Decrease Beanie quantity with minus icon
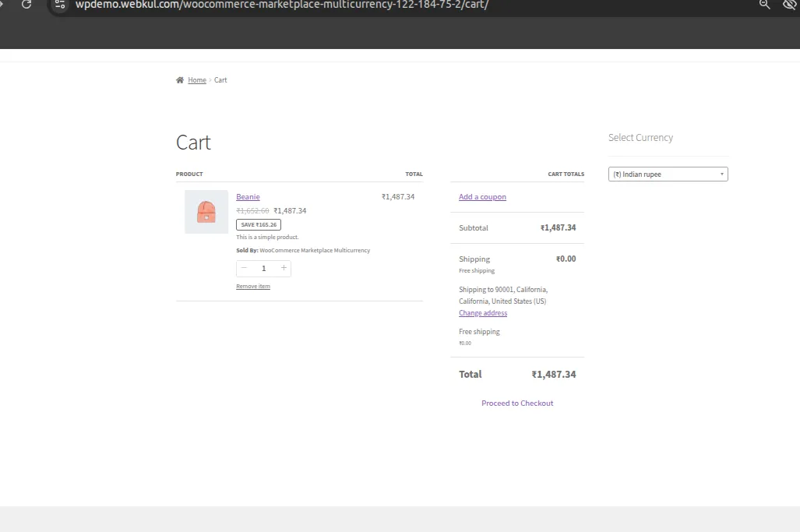The height and width of the screenshot is (532, 800). [x=244, y=268]
